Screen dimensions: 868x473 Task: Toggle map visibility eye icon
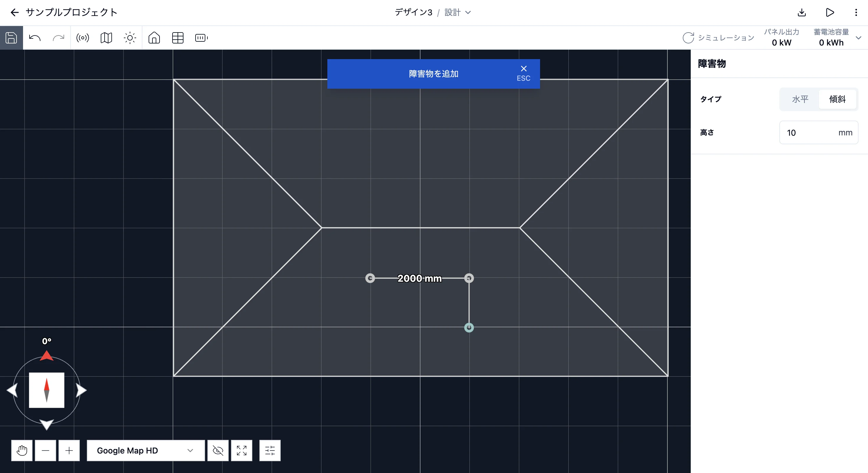point(218,451)
